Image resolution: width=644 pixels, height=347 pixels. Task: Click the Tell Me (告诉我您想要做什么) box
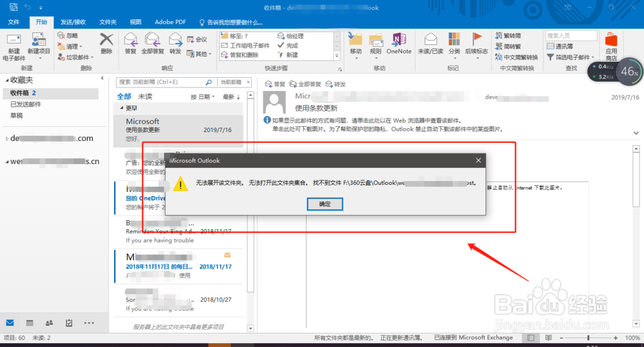tap(231, 22)
